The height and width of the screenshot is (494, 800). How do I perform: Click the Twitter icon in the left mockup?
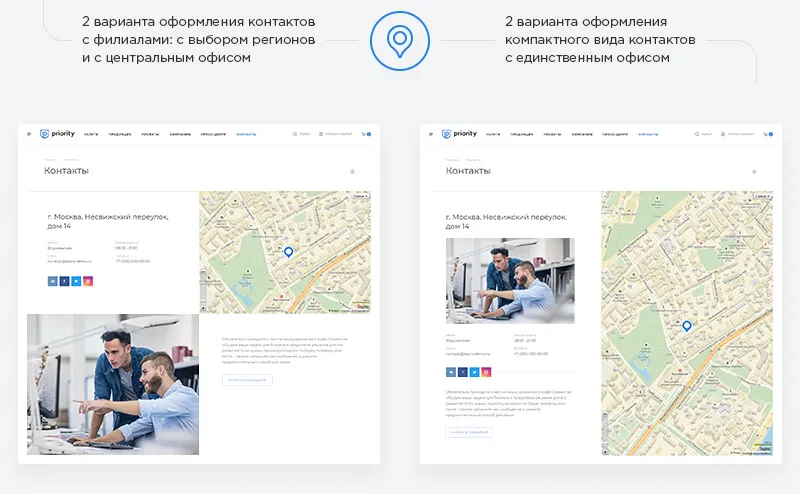click(x=76, y=282)
